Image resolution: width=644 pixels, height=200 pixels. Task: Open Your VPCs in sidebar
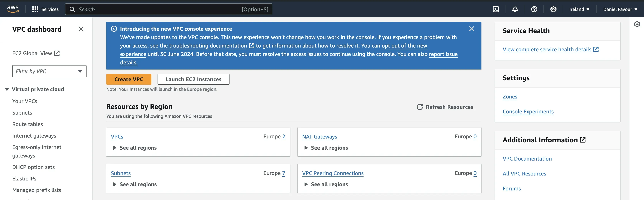25,101
